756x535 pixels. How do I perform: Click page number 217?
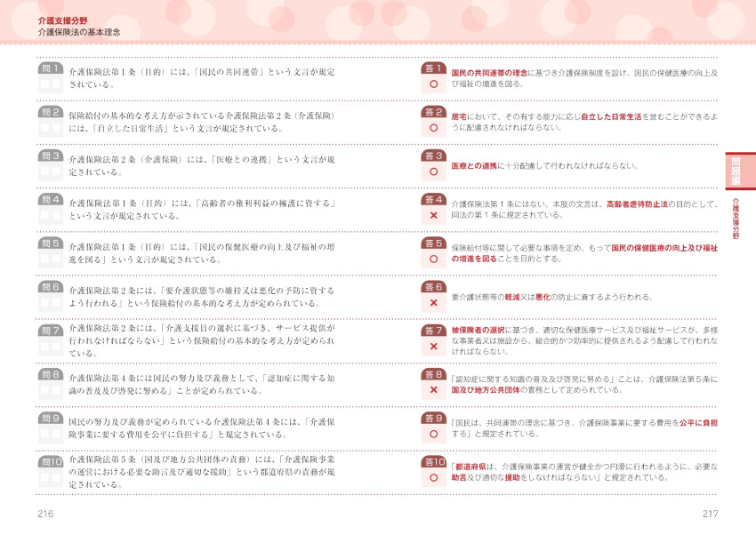click(x=709, y=514)
